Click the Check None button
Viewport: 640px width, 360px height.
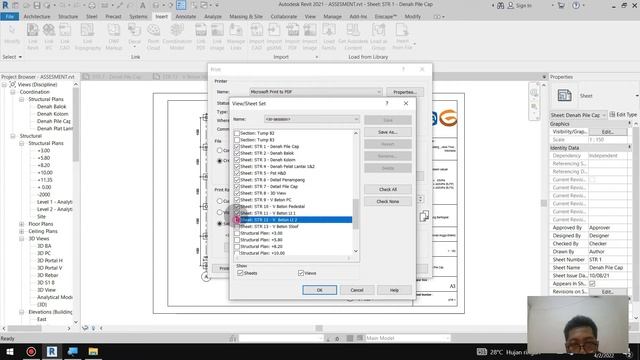[388, 202]
